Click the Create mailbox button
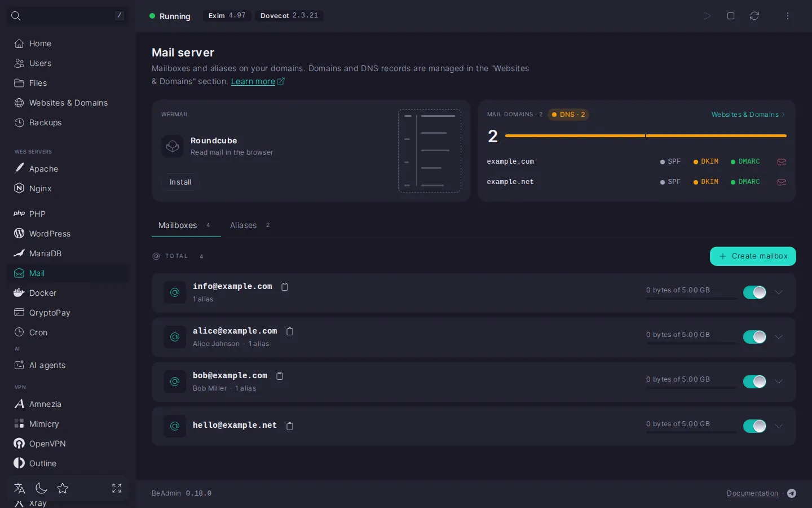Screen dimensions: 812x508 click(x=753, y=256)
